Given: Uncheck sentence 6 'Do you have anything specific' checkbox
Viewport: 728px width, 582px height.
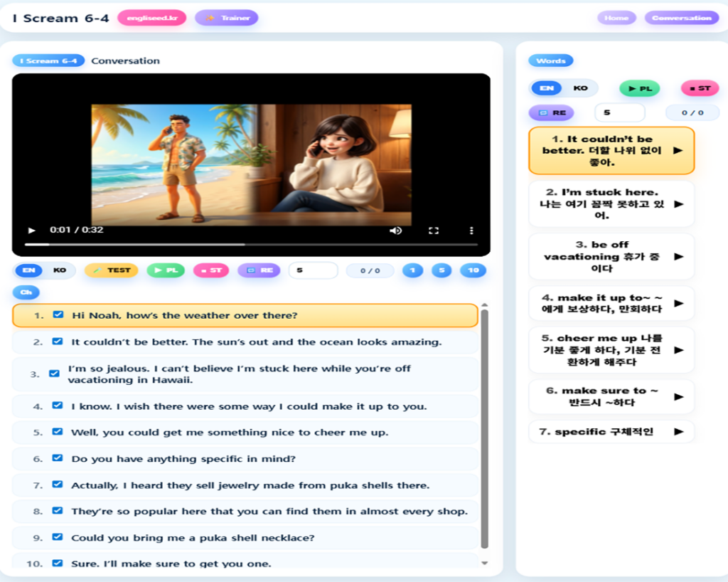Looking at the screenshot, I should click(x=58, y=459).
